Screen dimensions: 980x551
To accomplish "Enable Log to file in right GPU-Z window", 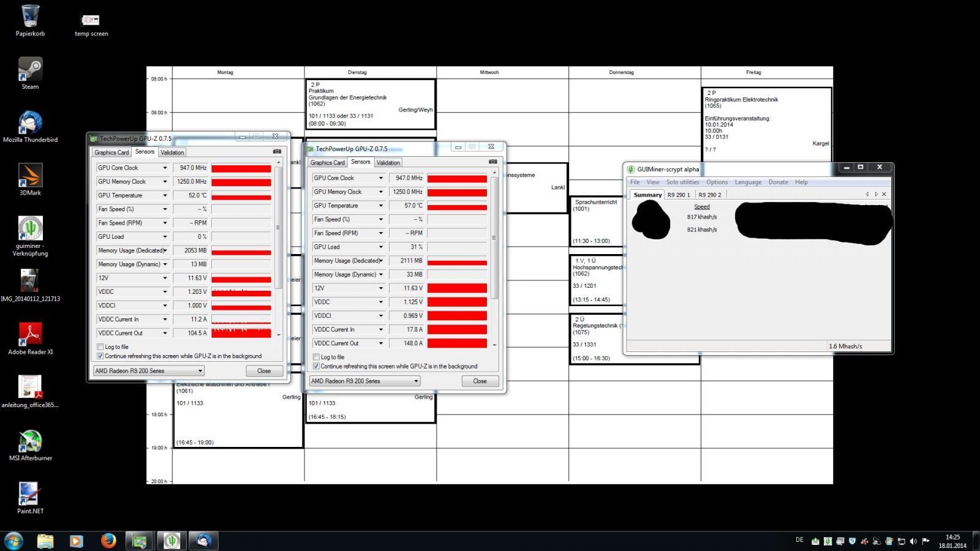I will click(x=316, y=357).
